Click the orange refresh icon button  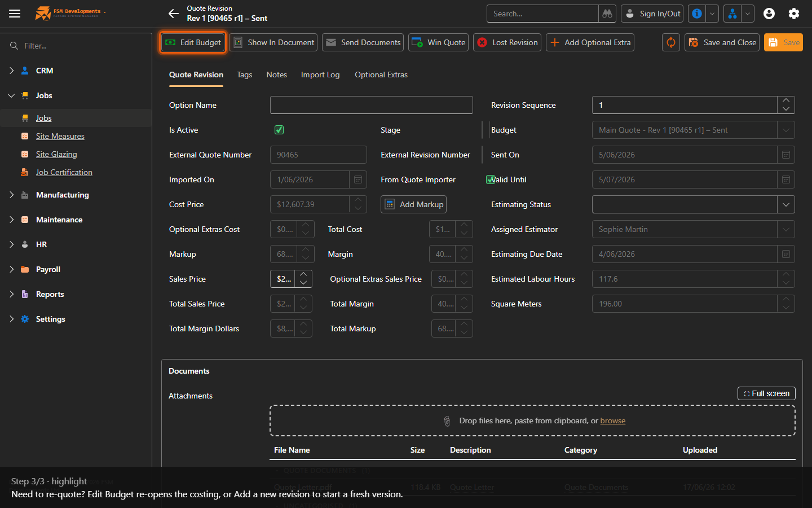coord(671,42)
